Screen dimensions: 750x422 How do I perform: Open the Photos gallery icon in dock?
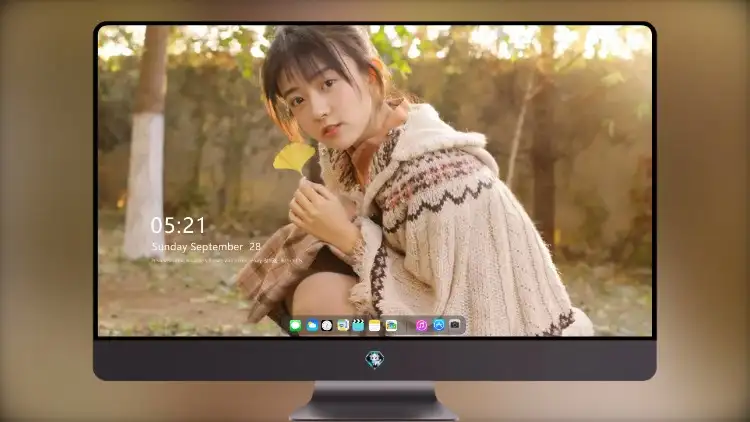[x=391, y=326]
